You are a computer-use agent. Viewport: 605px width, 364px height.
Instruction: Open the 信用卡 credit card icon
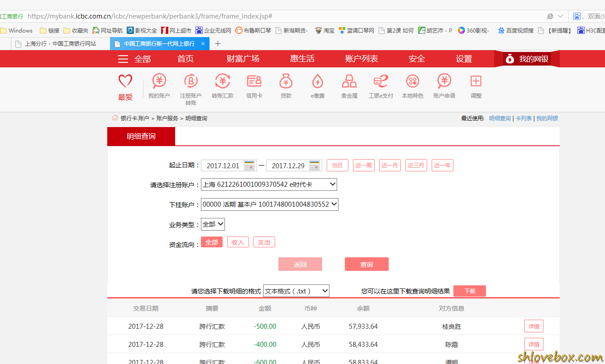[x=254, y=81]
